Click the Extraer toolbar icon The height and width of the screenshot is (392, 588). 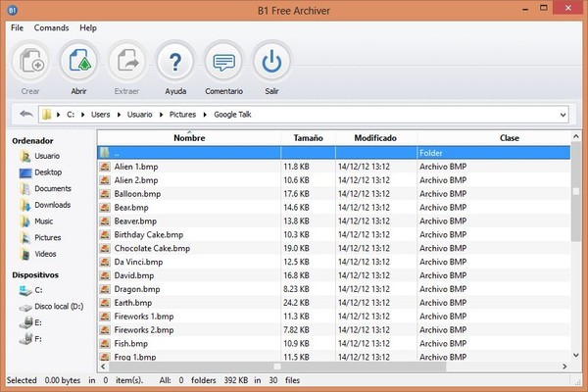(x=127, y=62)
